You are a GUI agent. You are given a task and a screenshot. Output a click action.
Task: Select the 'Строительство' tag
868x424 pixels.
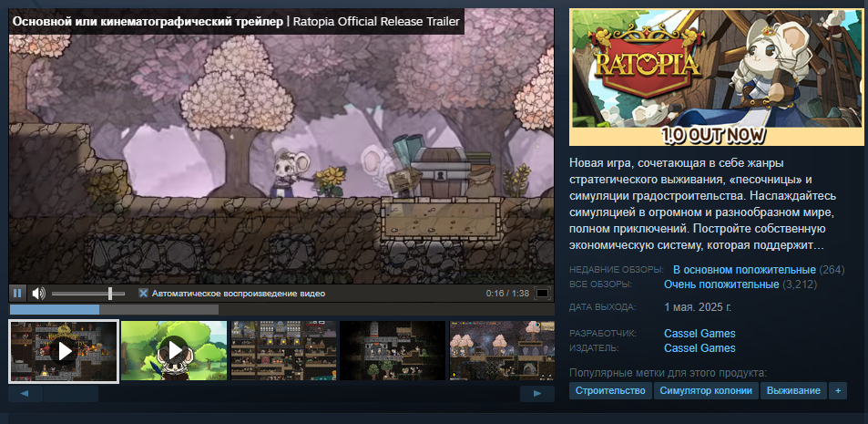[x=610, y=391]
